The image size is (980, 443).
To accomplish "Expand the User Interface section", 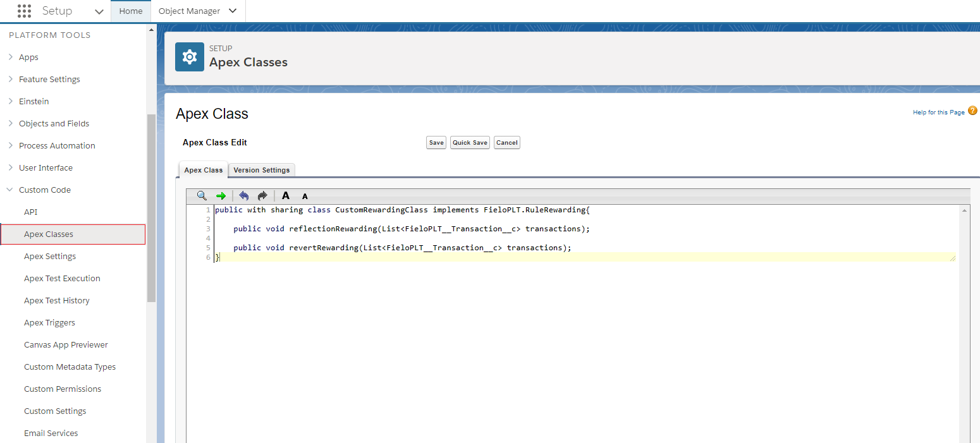I will tap(11, 167).
